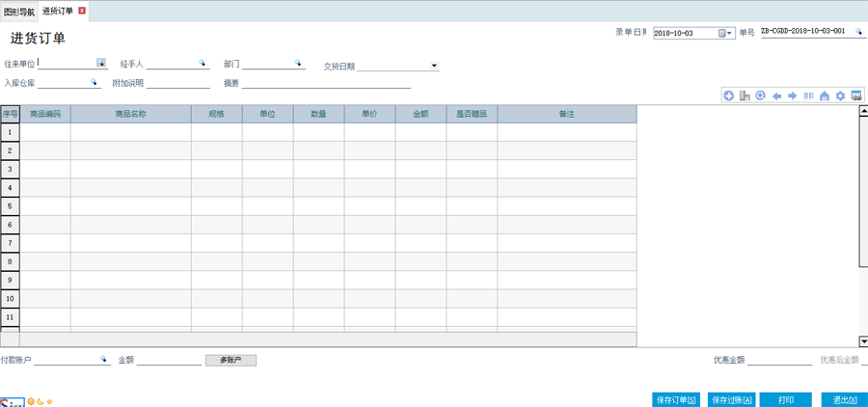This screenshot has width=868, height=407.
Task: Click search icon beside 部门 field
Action: pos(298,63)
